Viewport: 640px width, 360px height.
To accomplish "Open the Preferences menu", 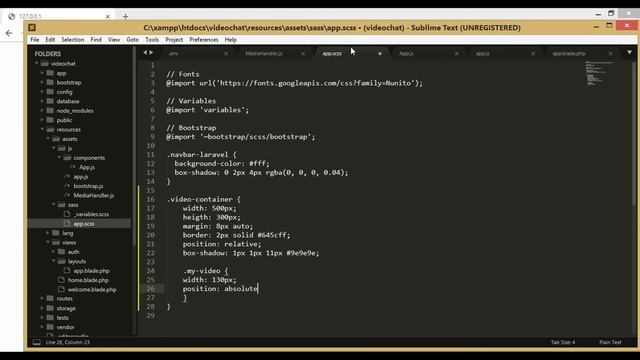I will [204, 40].
